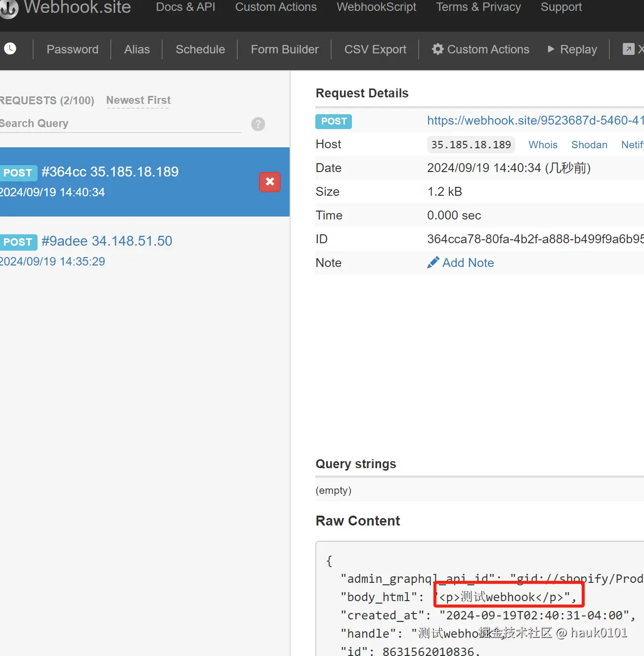Click the Schedule toolbar option
Image resolution: width=644 pixels, height=656 pixels.
point(200,49)
